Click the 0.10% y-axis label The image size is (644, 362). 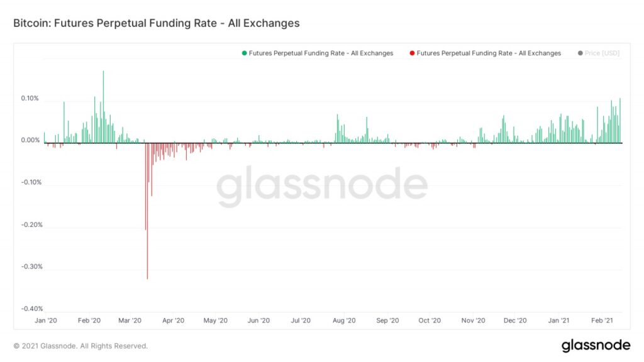[x=29, y=99]
